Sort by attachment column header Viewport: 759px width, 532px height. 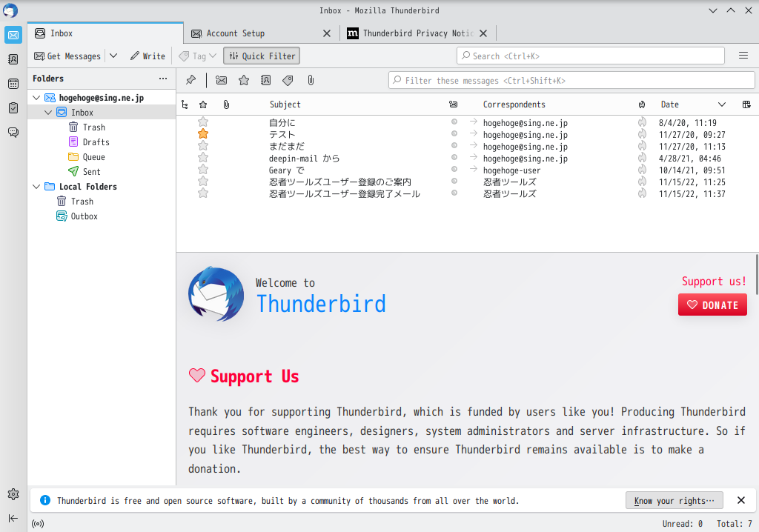tap(226, 104)
